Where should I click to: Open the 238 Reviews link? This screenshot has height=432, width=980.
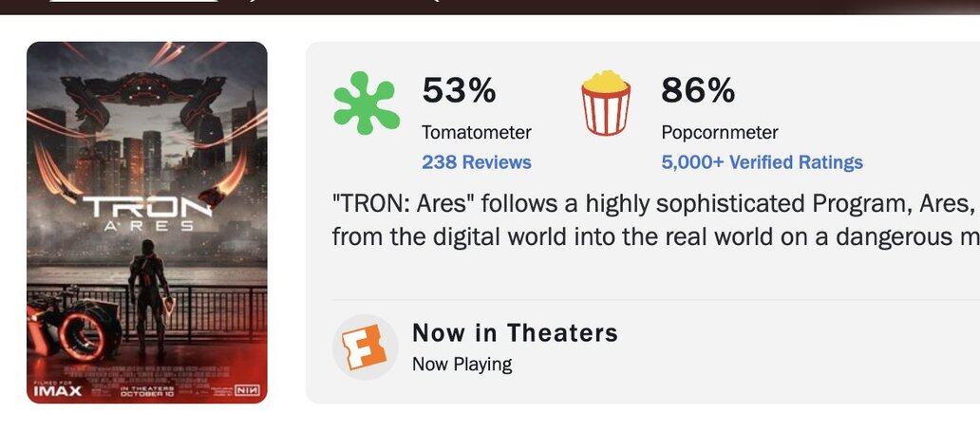(477, 162)
